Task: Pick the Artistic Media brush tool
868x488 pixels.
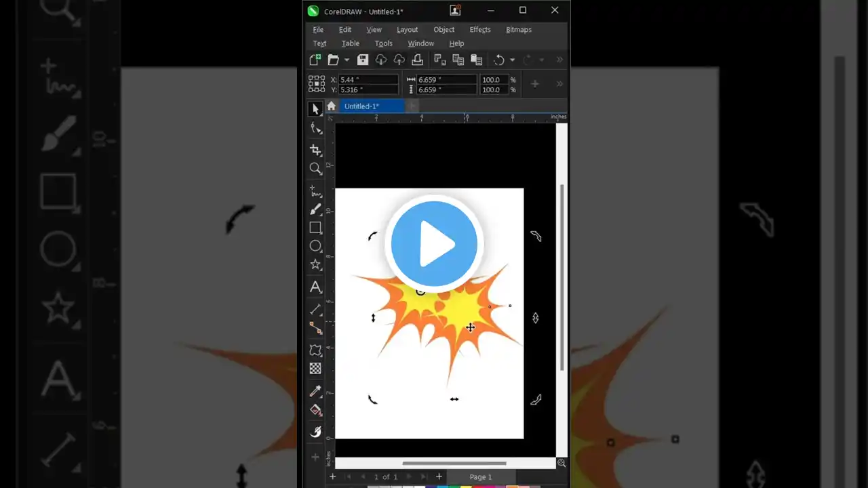Action: (315, 209)
